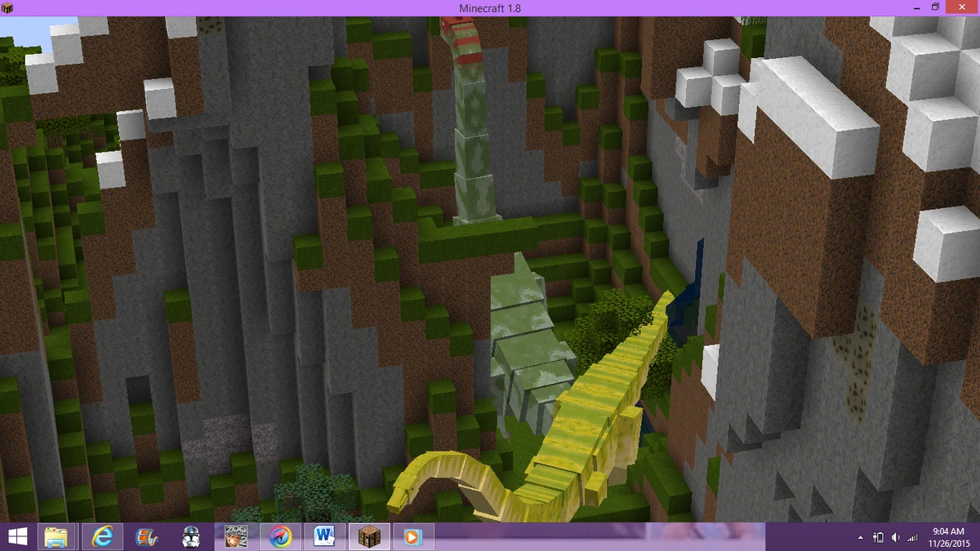Open the Firefox browser from the taskbar

tap(280, 537)
